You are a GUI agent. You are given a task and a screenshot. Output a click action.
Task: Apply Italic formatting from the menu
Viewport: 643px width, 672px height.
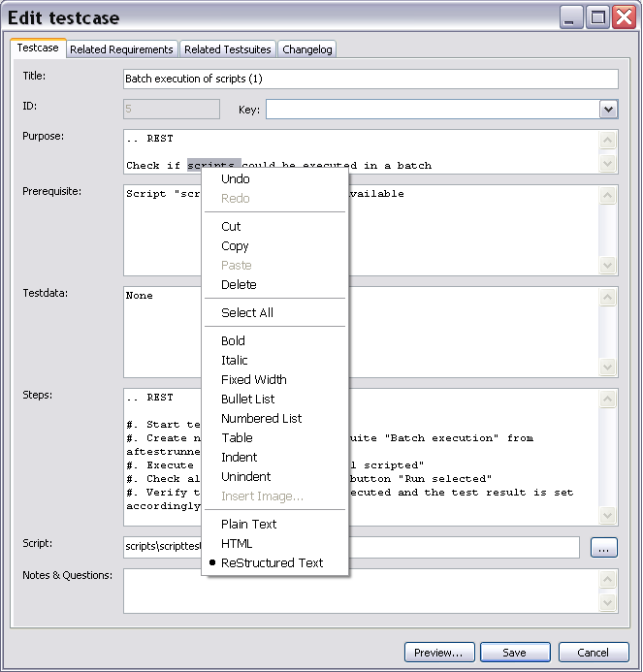274,361
